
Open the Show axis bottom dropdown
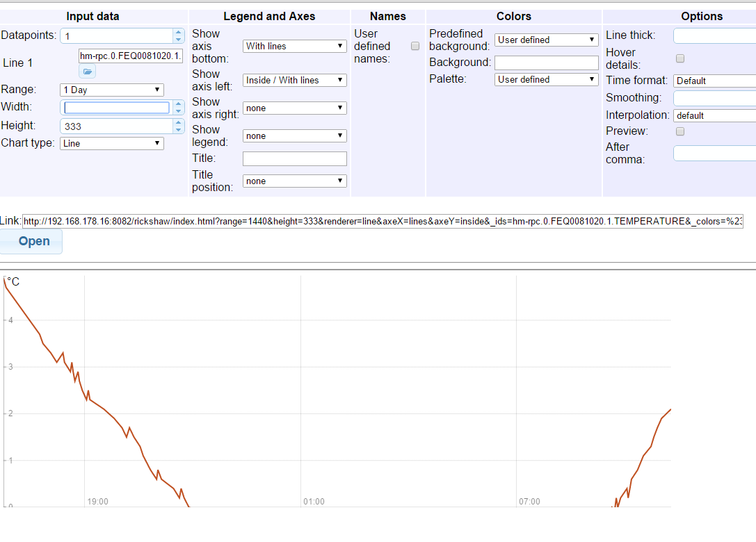point(294,46)
